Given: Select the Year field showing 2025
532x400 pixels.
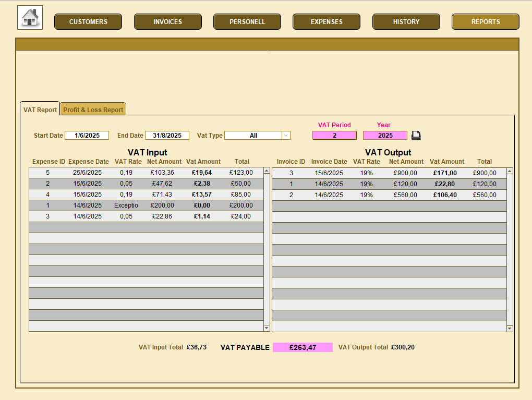Looking at the screenshot, I should click(x=385, y=136).
